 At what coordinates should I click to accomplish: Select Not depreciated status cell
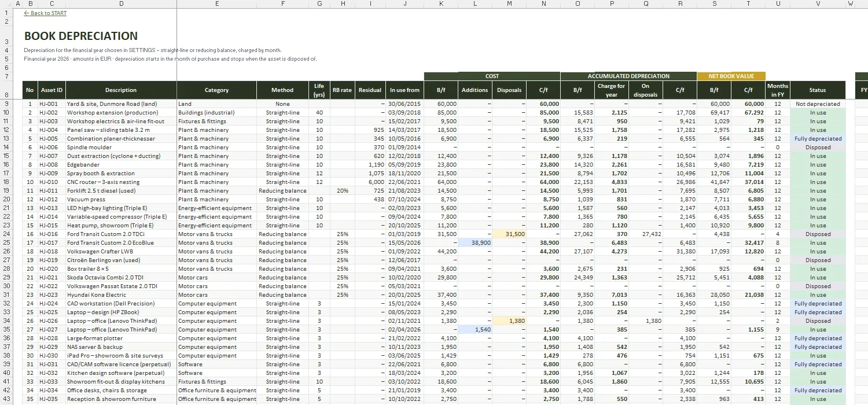pyautogui.click(x=818, y=104)
